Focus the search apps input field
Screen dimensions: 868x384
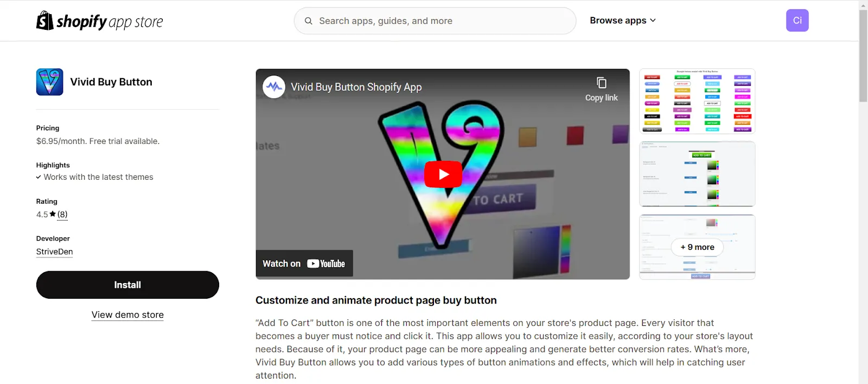[435, 21]
